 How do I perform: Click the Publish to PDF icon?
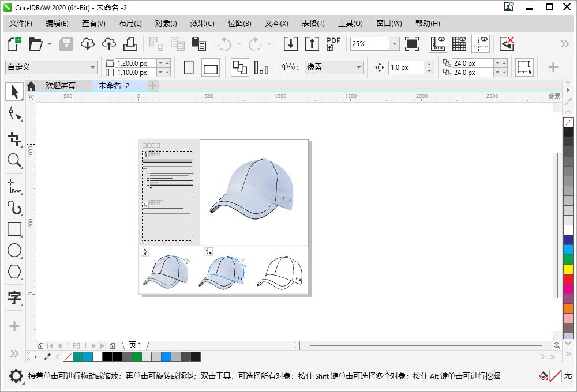pyautogui.click(x=333, y=44)
